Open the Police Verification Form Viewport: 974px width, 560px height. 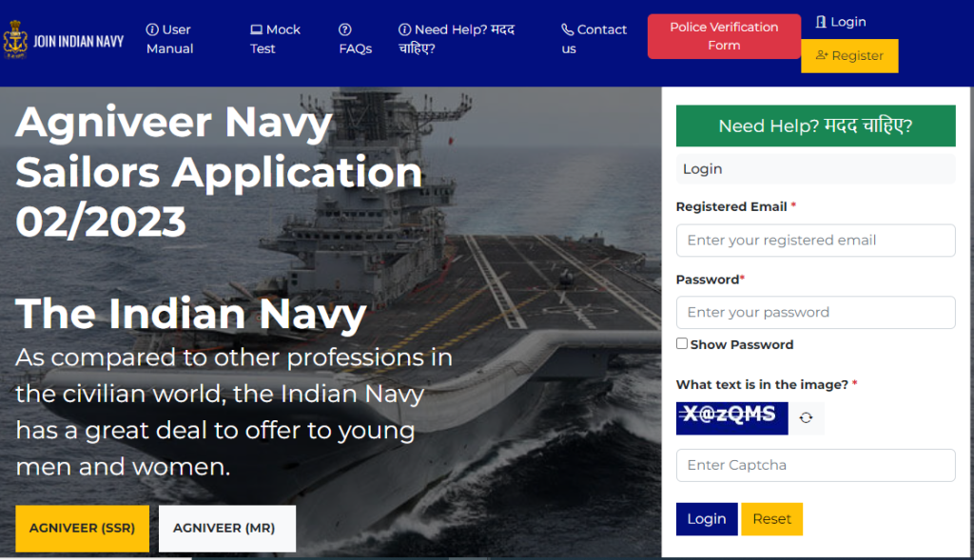(x=724, y=37)
